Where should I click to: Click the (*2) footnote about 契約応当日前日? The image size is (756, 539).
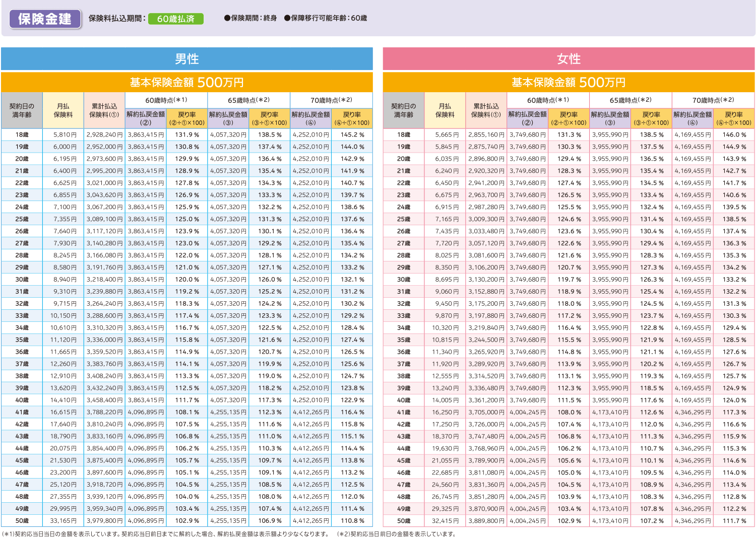click(x=397, y=534)
